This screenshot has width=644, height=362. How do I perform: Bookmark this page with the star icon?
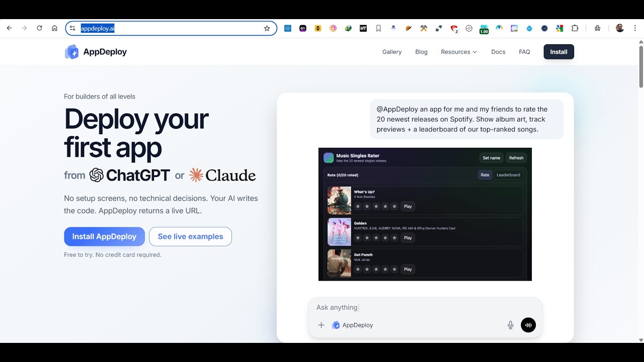pyautogui.click(x=267, y=28)
